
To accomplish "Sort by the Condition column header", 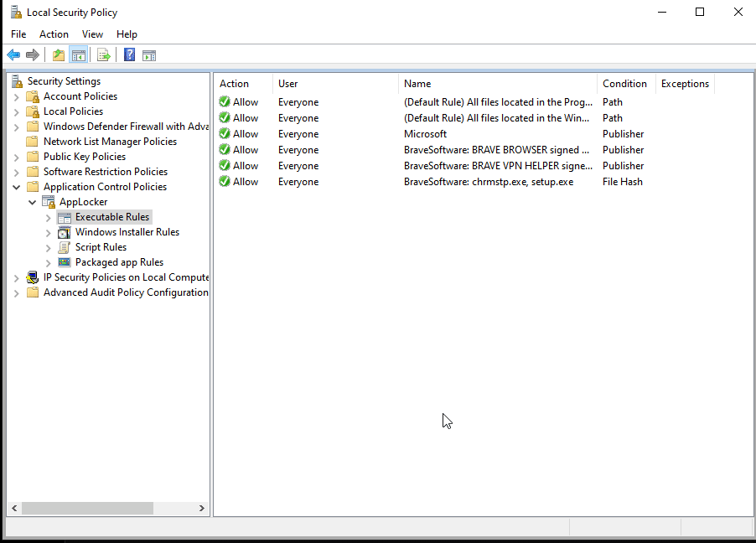I will click(x=626, y=84).
